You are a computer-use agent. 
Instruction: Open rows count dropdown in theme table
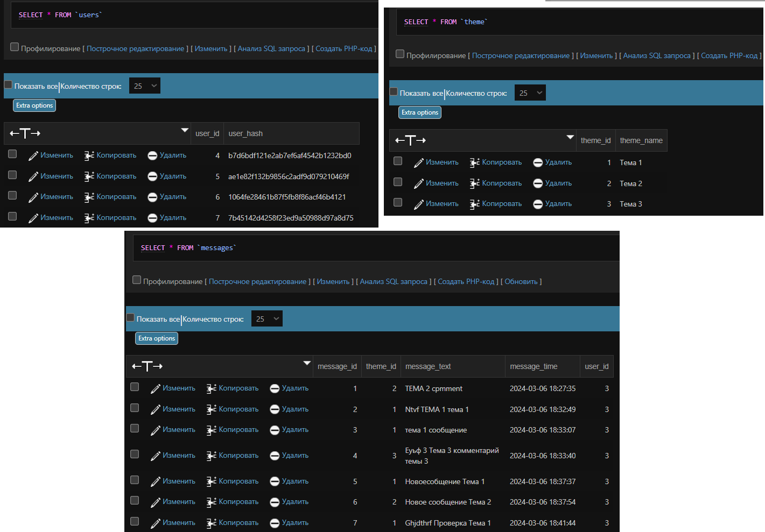coord(530,93)
